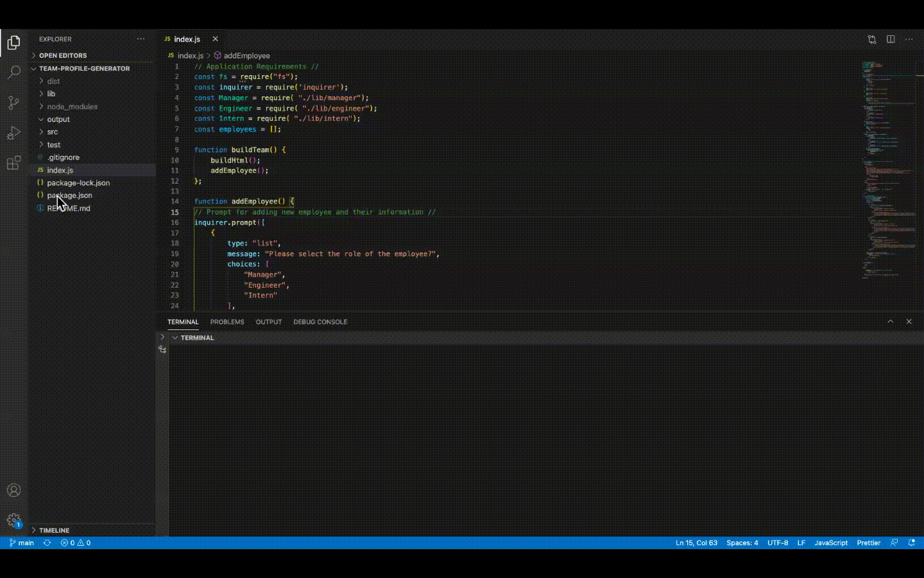This screenshot has height=578, width=924.
Task: Click the main branch status button
Action: click(22, 543)
